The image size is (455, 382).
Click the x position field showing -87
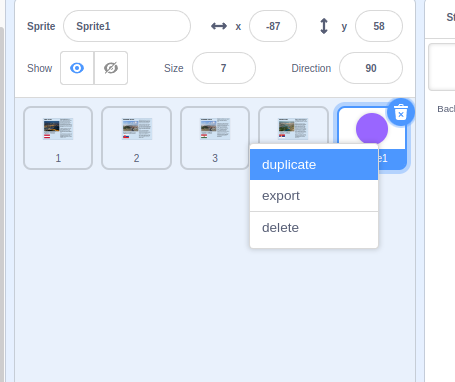tap(273, 26)
